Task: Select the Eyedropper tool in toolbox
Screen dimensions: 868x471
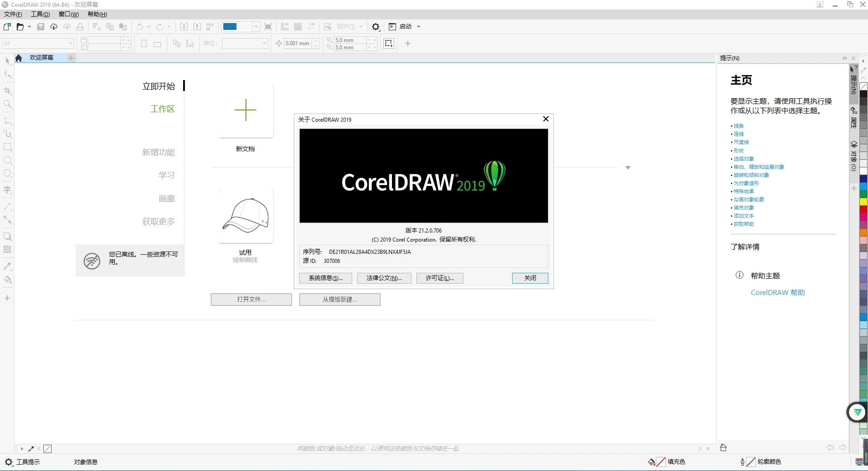Action: tap(7, 266)
